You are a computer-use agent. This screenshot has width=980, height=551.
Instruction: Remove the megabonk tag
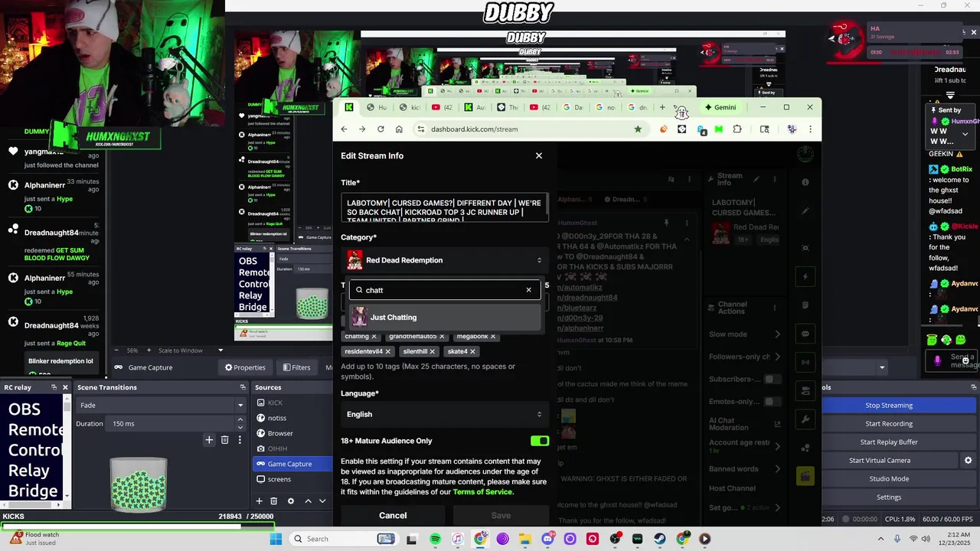coord(492,336)
